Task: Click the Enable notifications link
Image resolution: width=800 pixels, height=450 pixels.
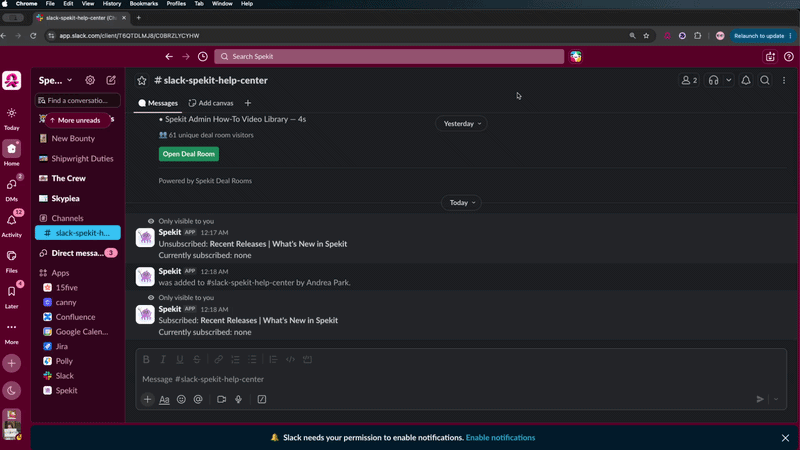Action: pos(501,438)
